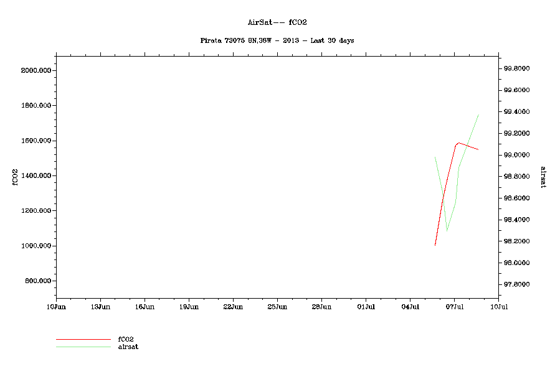Screen dimensions: 555x392
Task: Click the 2000.000 left axis value
Action: point(36,70)
